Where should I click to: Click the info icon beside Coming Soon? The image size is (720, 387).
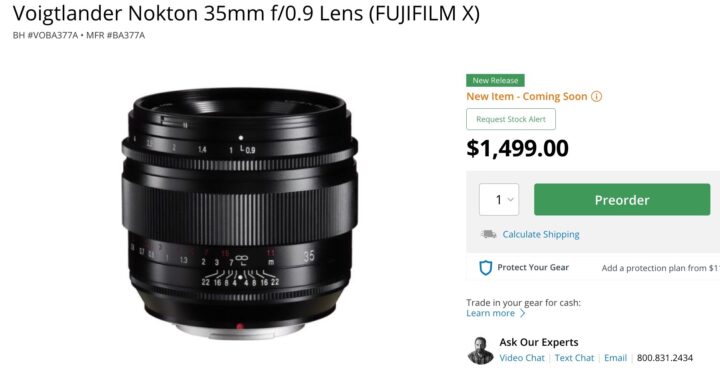pos(596,96)
